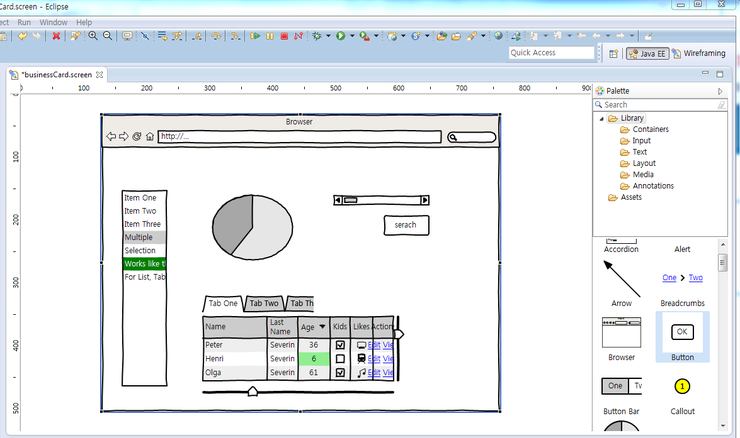Open the Debug dropdown arrow
The height and width of the screenshot is (438, 740).
328,36
